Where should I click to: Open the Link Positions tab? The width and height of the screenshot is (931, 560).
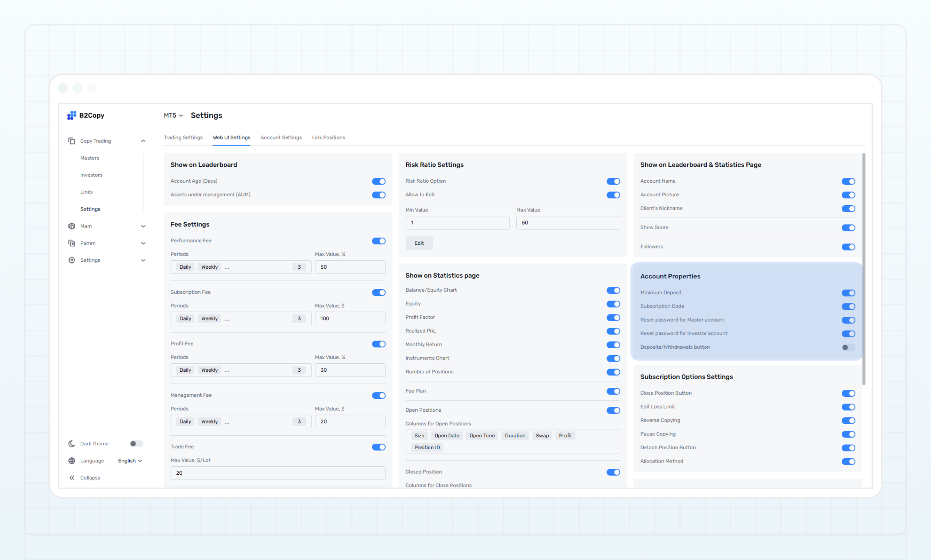[328, 138]
